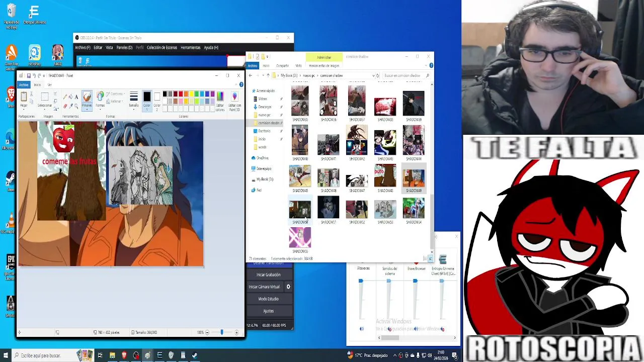Click the Ajustes button in OBS
Screen dimensions: 644x362
[x=269, y=311]
